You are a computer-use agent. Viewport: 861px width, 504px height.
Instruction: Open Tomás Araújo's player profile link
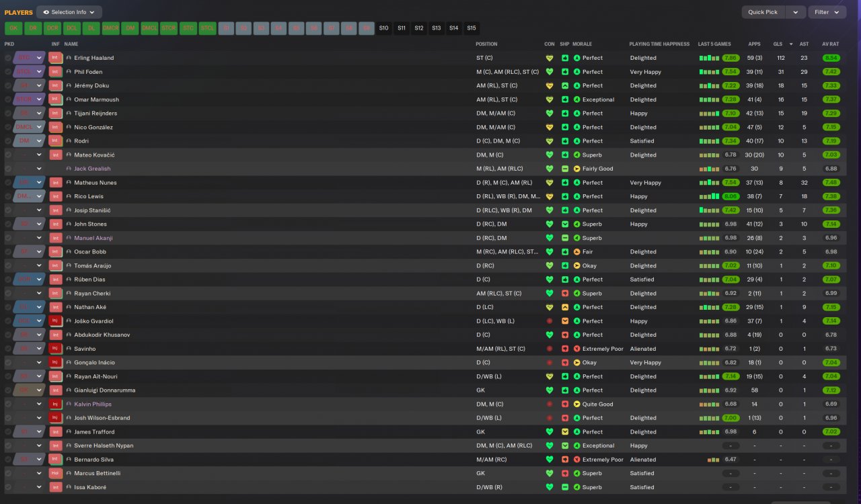(x=93, y=265)
